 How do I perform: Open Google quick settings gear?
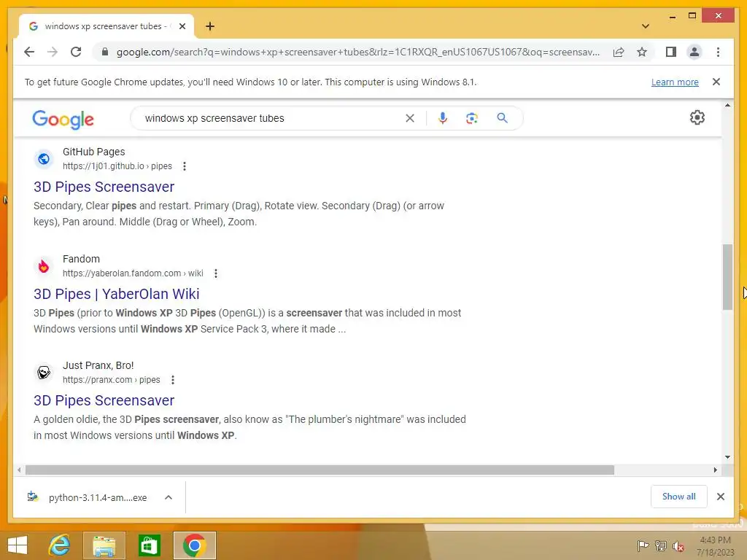pos(697,117)
